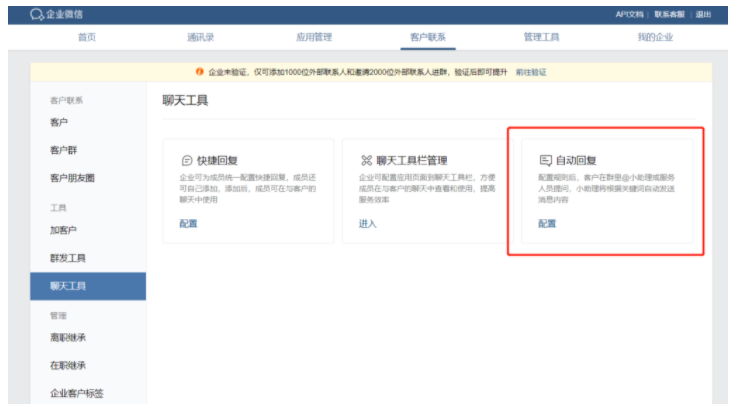
Task: Click the 联系客服 link
Action: coord(669,15)
